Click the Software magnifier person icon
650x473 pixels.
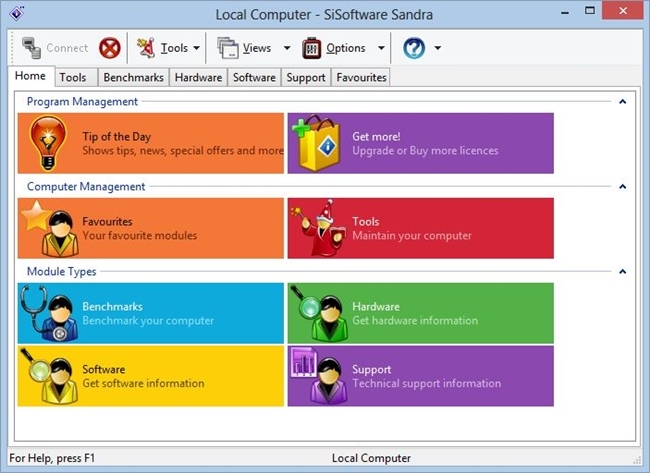pos(49,376)
